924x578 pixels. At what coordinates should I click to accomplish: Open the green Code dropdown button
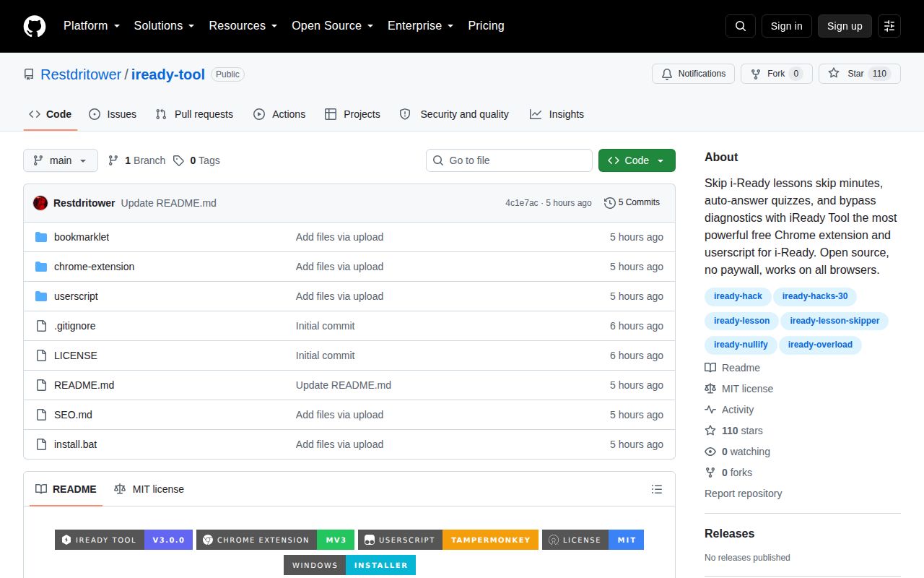coord(637,160)
